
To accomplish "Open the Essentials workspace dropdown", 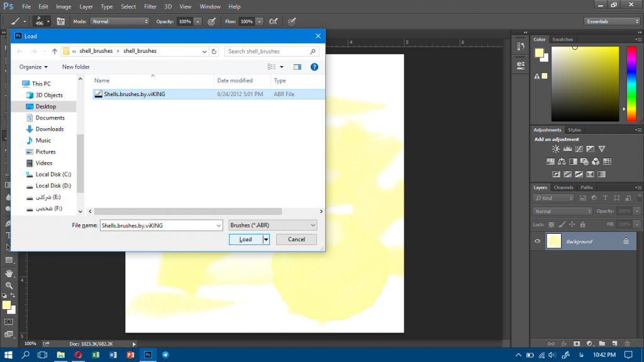I will 612,21.
